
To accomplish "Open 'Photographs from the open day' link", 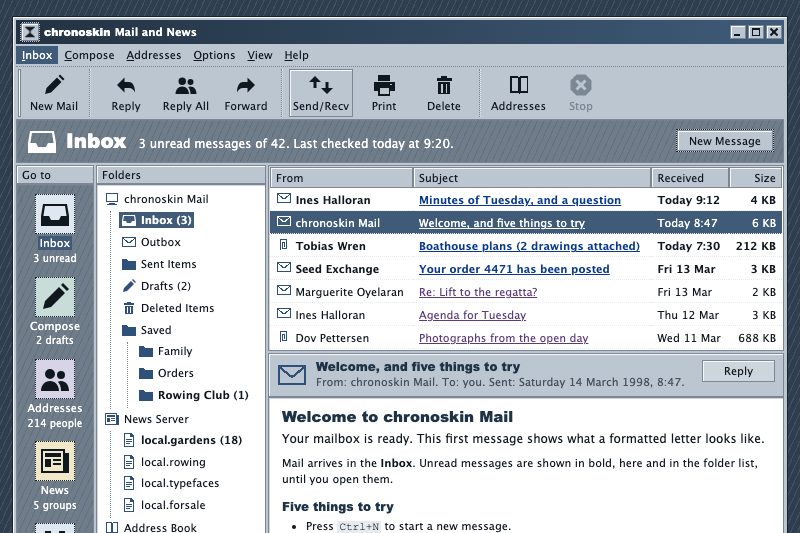I will click(x=504, y=338).
